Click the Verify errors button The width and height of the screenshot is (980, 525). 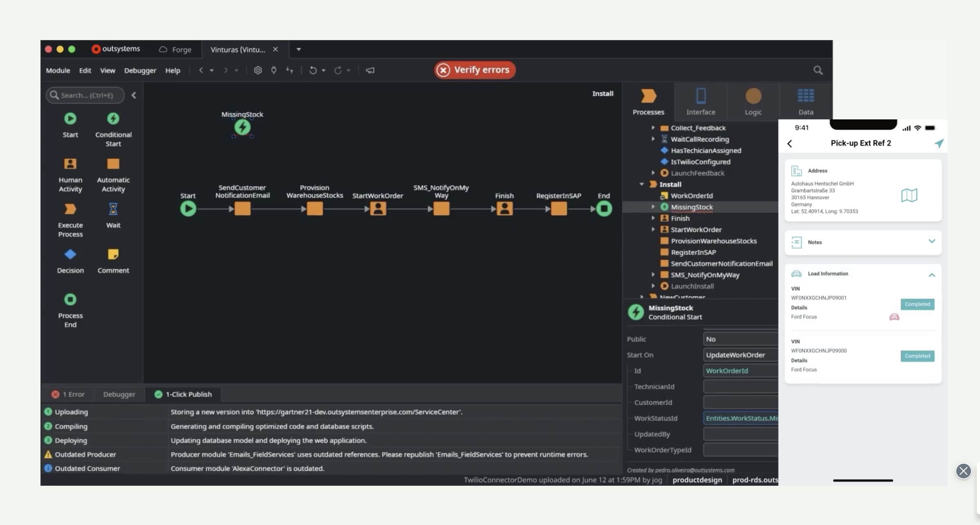pos(475,70)
